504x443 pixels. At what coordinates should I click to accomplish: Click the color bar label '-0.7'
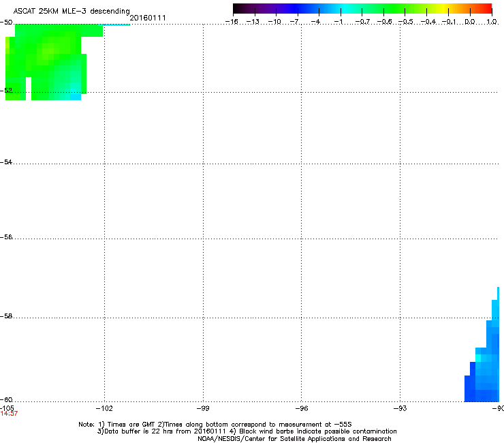362,22
